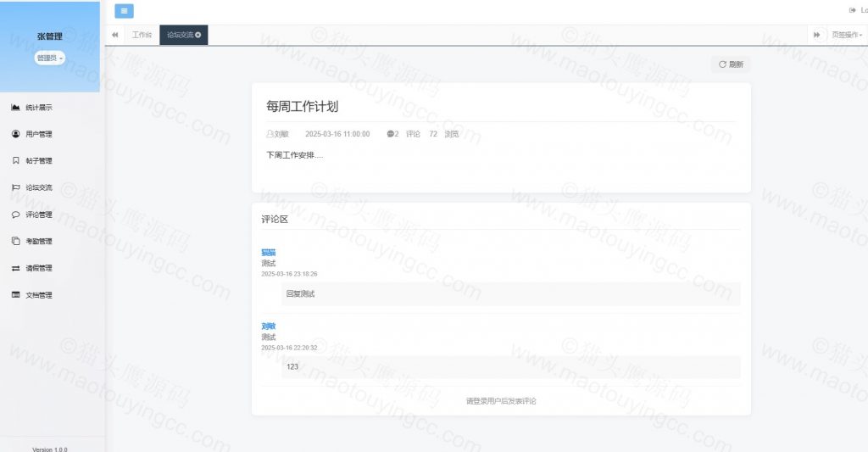The image size is (868, 452).
Task: Open 用户管理 via its user icon
Action: point(15,133)
